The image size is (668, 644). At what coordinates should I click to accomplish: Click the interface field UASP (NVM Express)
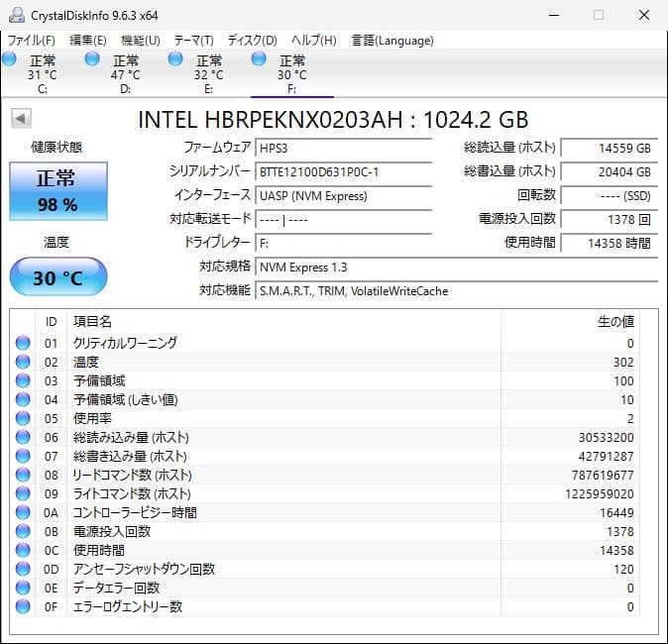[x=343, y=196]
